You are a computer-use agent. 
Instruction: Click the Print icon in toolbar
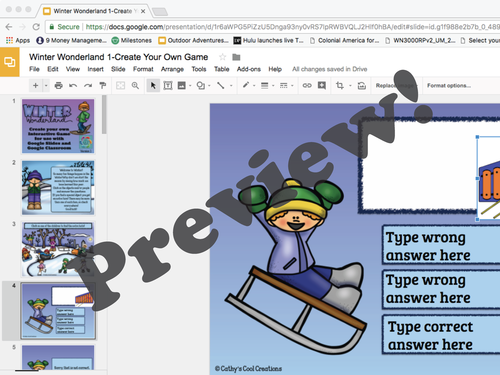[59, 86]
